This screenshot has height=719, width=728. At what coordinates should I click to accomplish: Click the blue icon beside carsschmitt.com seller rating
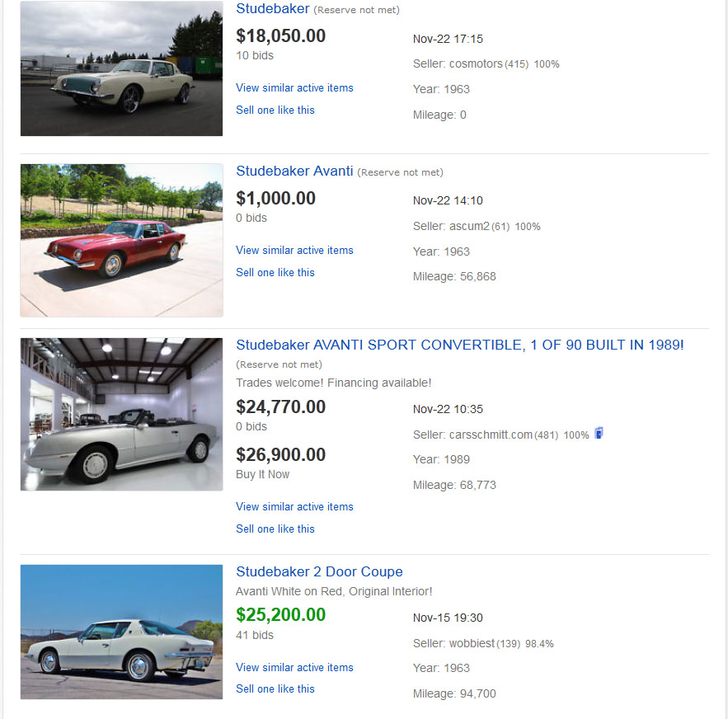[599, 433]
